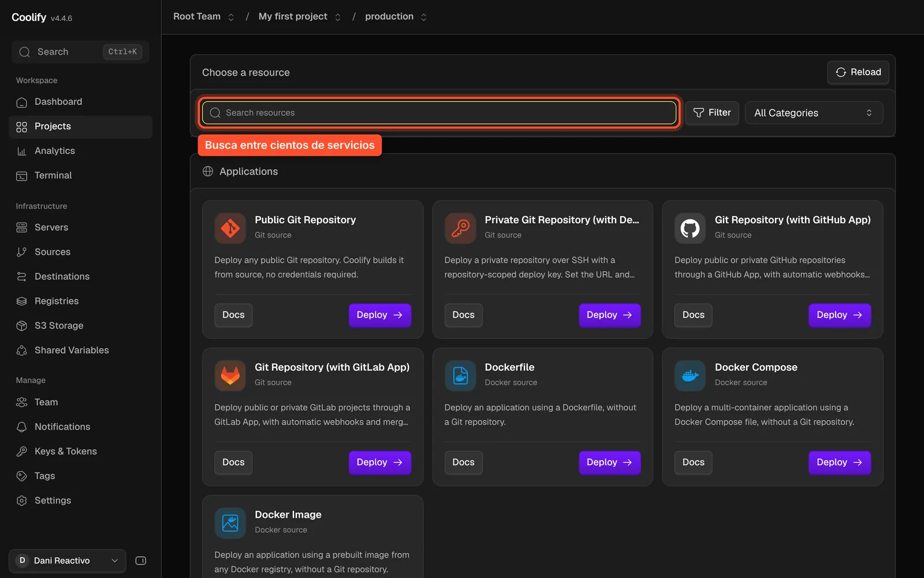Deploy the Docker Compose resource

pos(840,462)
